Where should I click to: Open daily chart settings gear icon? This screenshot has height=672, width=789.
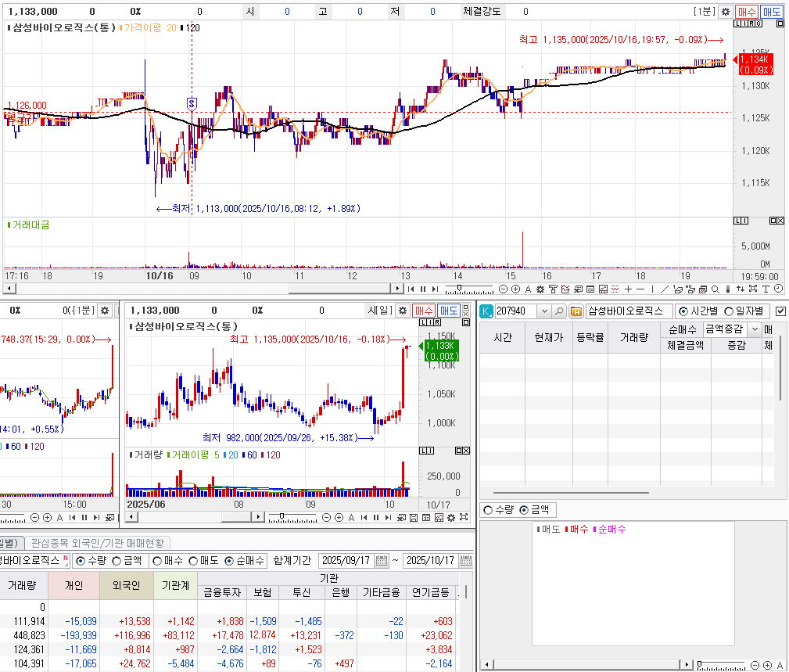coord(403,311)
